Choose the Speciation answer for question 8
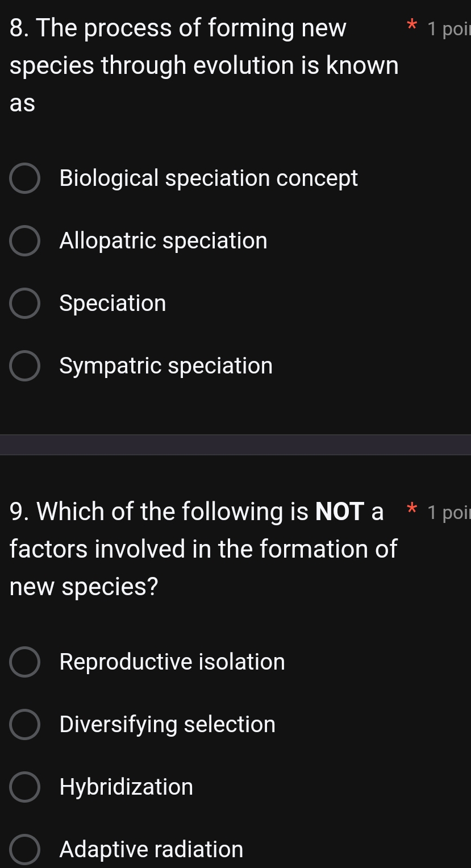This screenshot has height=868, width=471. [x=112, y=303]
